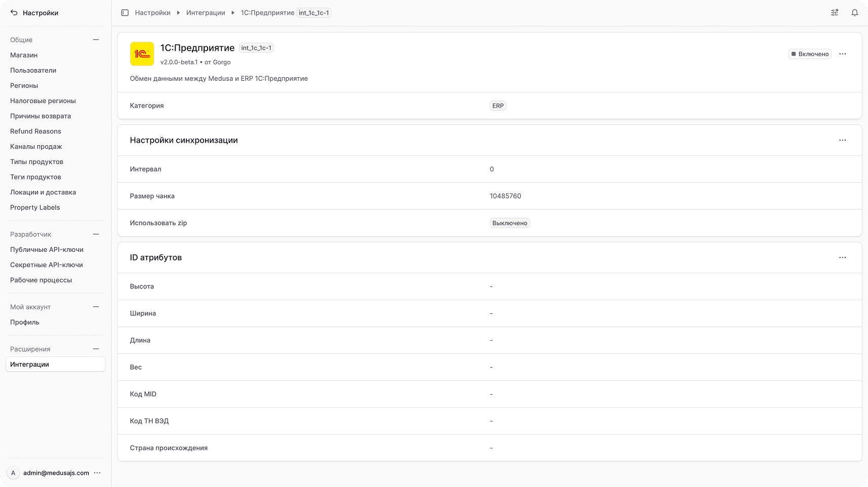868x487 pixels.
Task: Open the integration actions menu near Включено
Action: tap(843, 54)
